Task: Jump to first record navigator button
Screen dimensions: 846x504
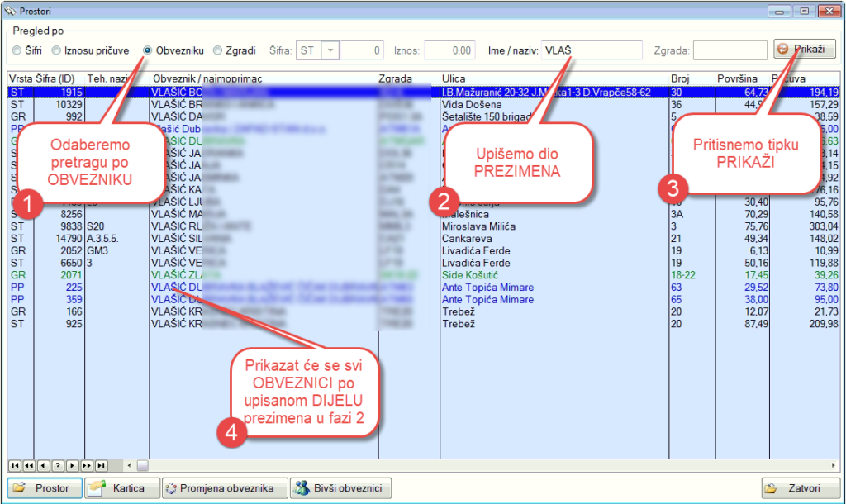Action: pos(16,465)
